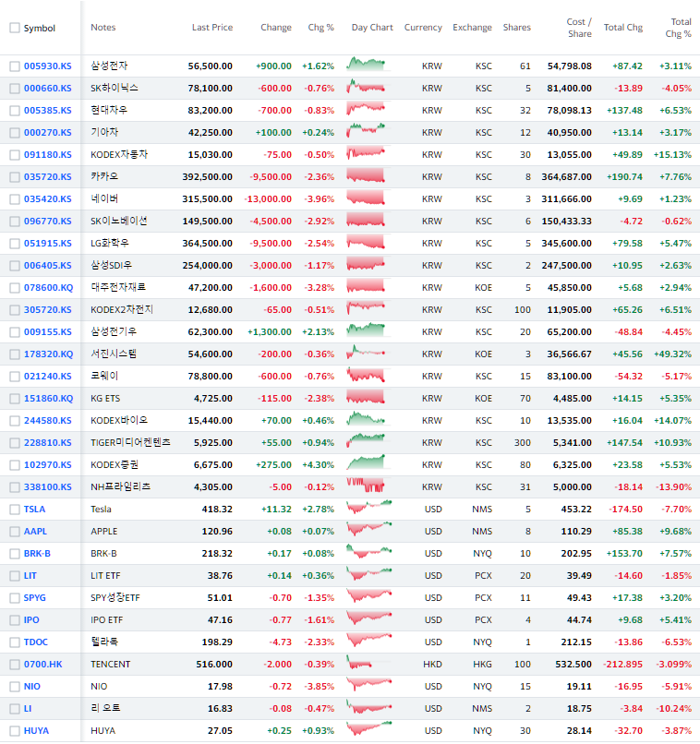Select checkbox for 000660.KS row
The height and width of the screenshot is (744, 700).
coord(15,89)
